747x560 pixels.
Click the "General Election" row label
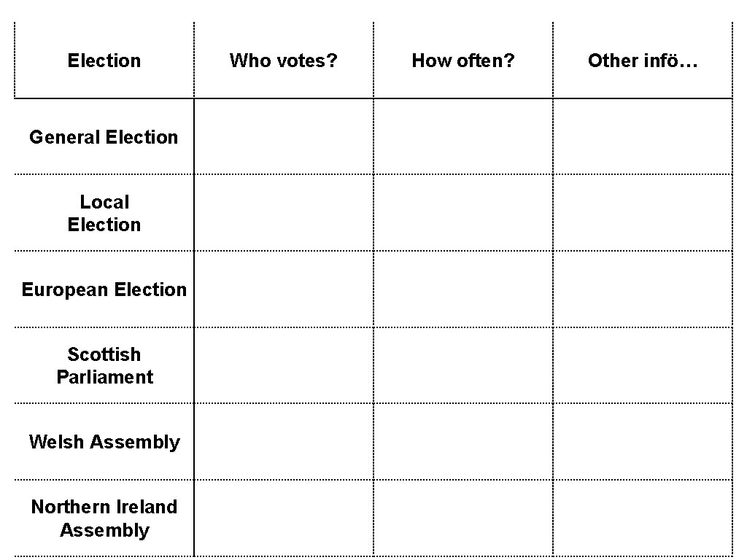click(x=104, y=137)
